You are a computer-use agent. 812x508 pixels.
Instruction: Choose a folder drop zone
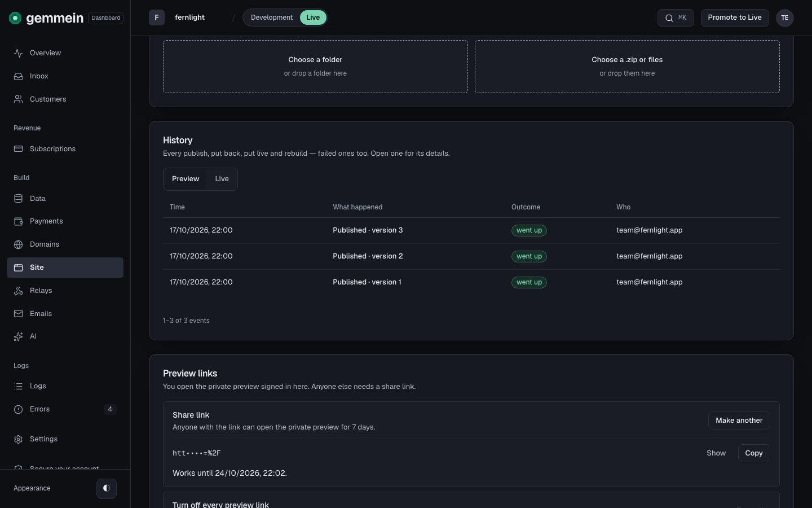(315, 67)
